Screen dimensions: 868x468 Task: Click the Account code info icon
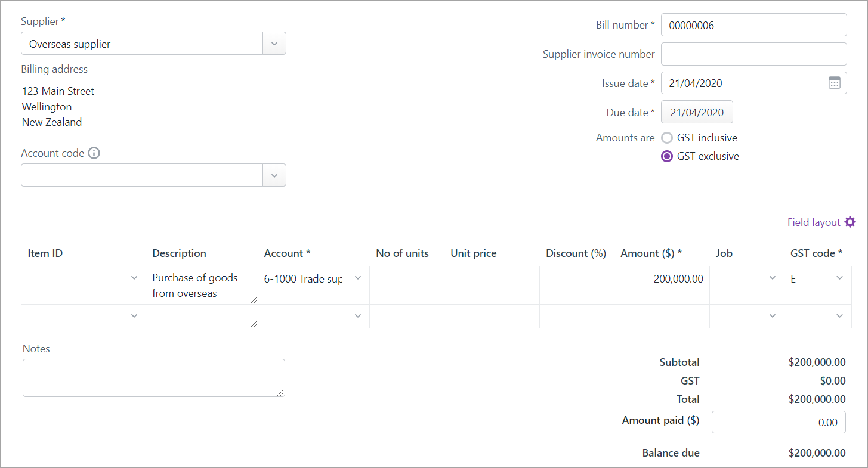[x=94, y=153]
